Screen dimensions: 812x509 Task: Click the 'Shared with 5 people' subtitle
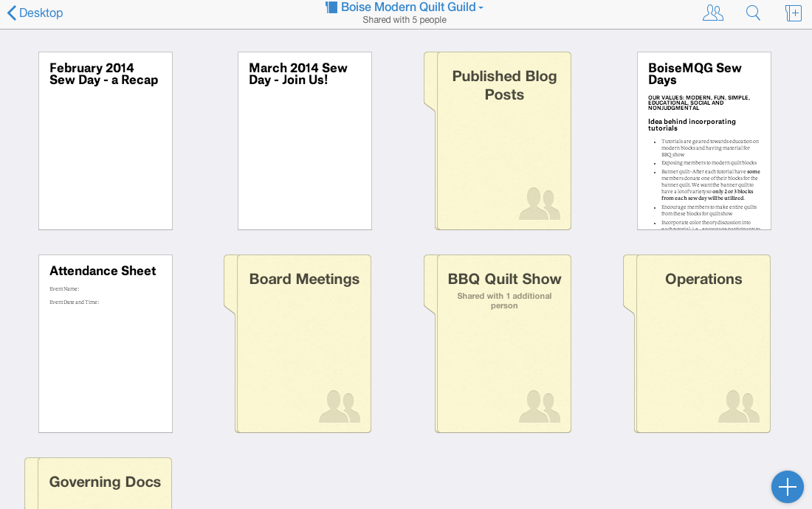coord(405,20)
